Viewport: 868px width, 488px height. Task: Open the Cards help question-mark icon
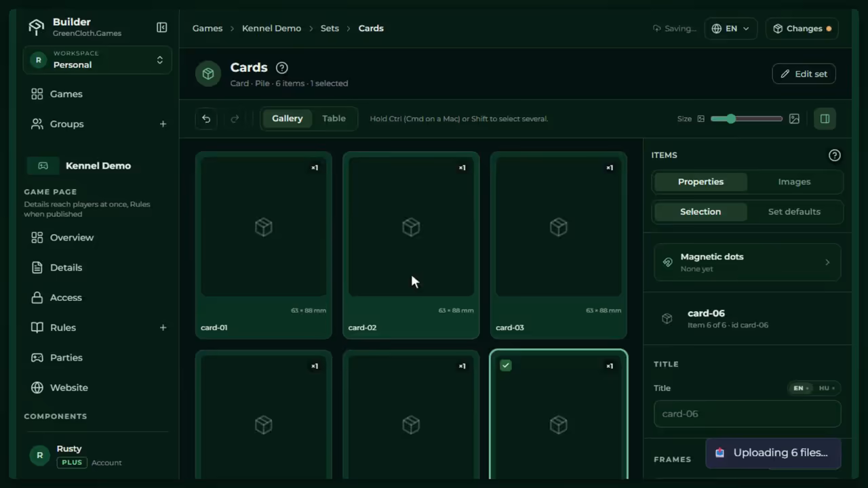[x=282, y=68]
